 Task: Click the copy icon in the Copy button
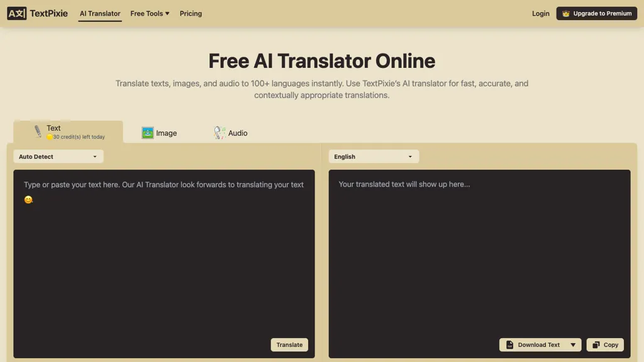(596, 344)
